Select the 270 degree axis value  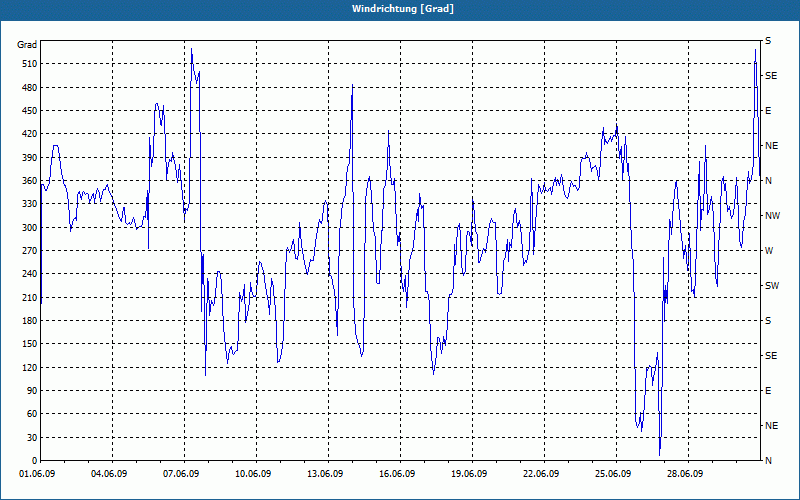click(30, 251)
